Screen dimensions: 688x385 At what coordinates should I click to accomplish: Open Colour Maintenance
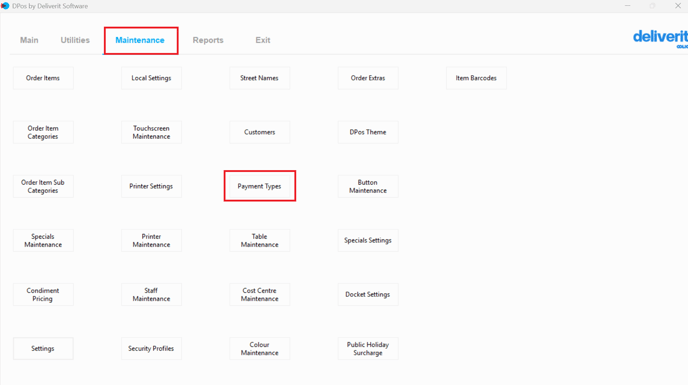coord(259,349)
